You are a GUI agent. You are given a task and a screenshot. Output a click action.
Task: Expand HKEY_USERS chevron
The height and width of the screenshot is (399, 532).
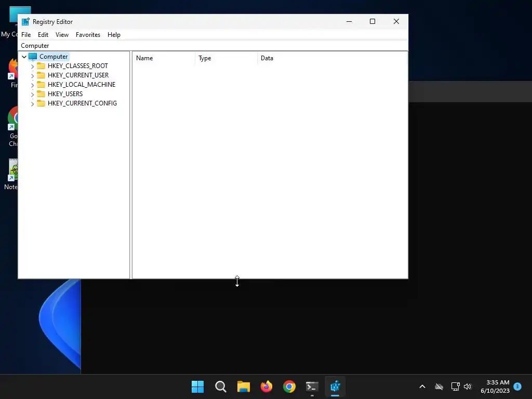point(32,94)
